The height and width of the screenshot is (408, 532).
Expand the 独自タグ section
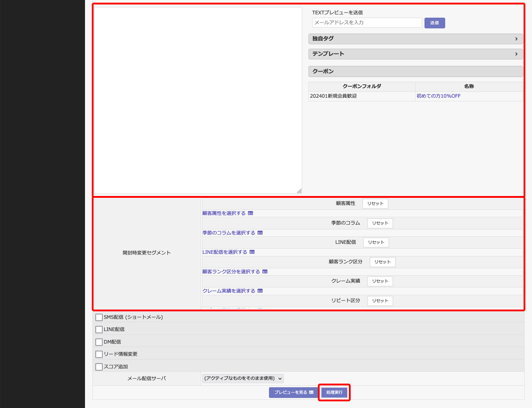point(415,39)
